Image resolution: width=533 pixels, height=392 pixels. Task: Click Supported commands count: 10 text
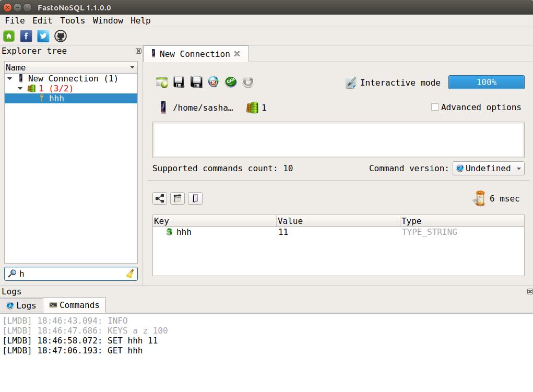pos(223,168)
